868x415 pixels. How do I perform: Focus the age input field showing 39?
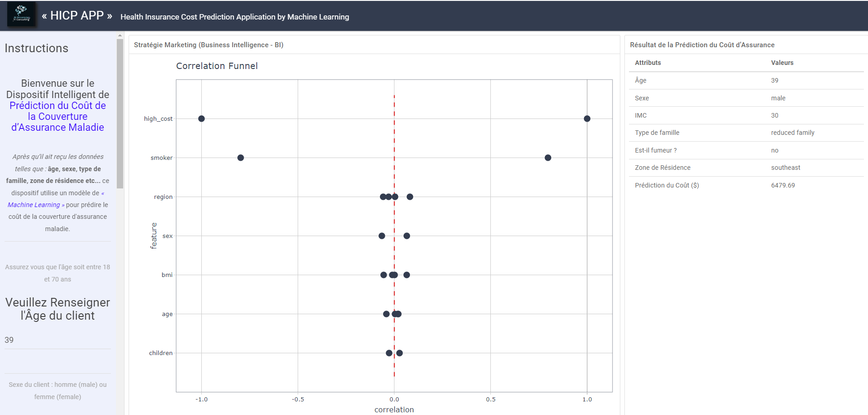tap(57, 340)
